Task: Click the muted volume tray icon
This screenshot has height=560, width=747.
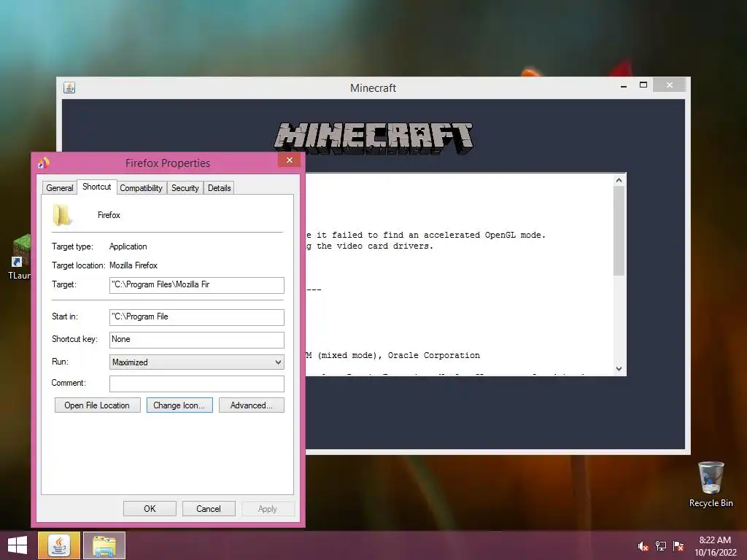Action: coord(643,546)
